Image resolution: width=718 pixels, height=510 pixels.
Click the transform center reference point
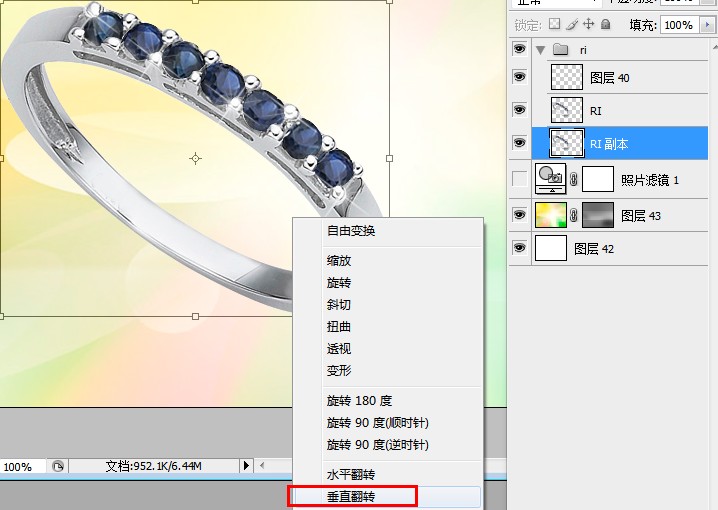(196, 158)
